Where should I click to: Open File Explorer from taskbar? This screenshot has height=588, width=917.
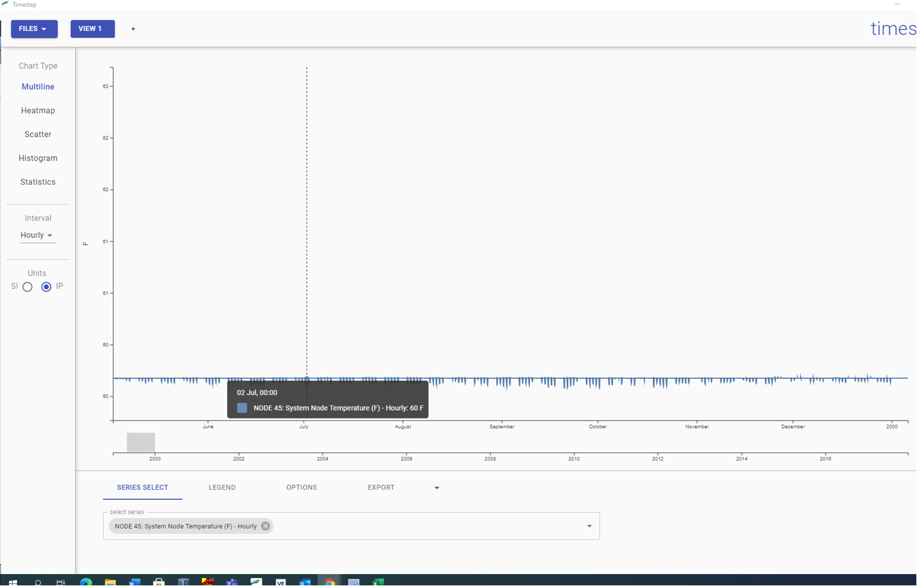pyautogui.click(x=110, y=583)
